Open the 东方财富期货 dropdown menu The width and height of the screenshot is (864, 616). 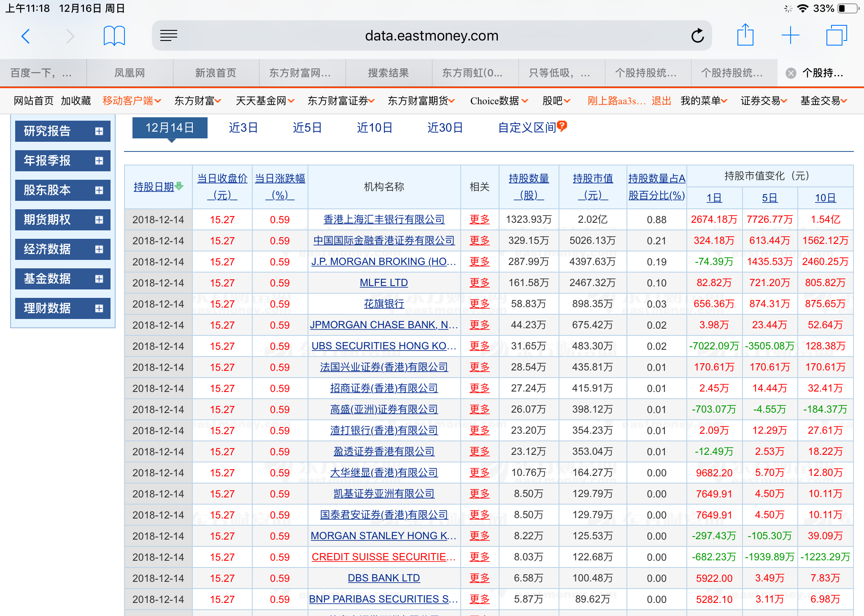pyautogui.click(x=421, y=101)
